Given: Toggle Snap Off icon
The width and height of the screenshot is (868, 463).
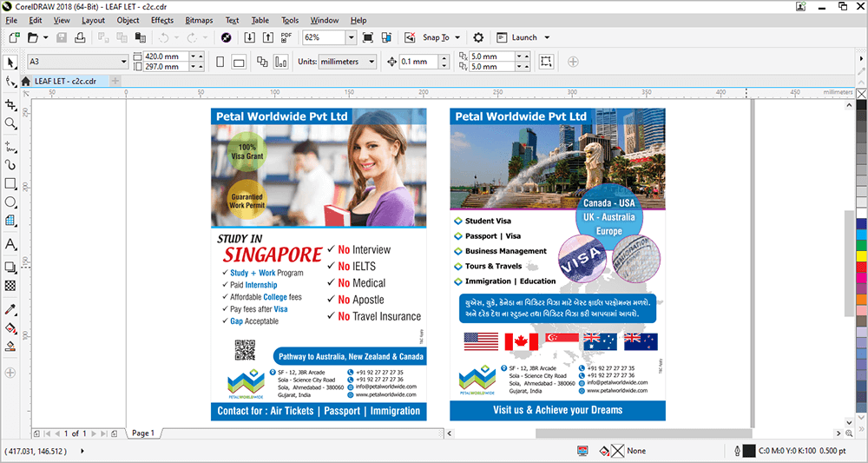Looking at the screenshot, I should click(410, 37).
